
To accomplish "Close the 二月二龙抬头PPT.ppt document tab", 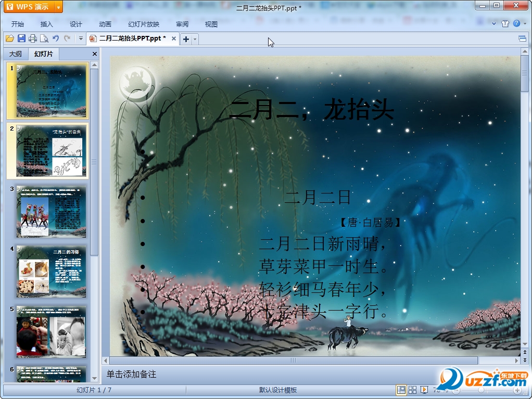I will click(174, 38).
